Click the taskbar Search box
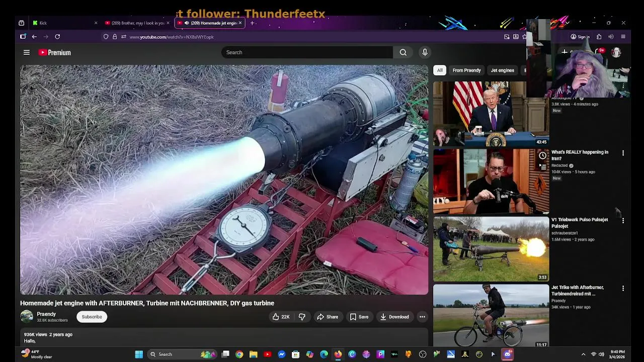 (x=183, y=354)
